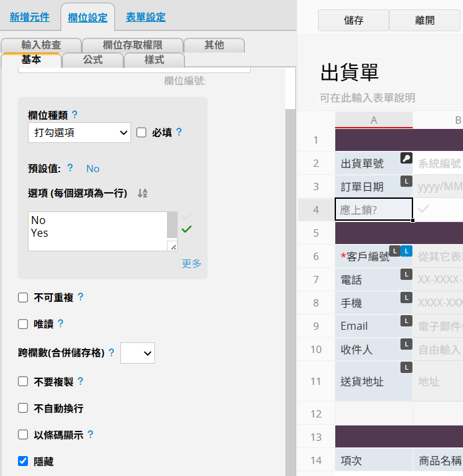Click help question mark beside 以條碼顯示

tap(90, 434)
